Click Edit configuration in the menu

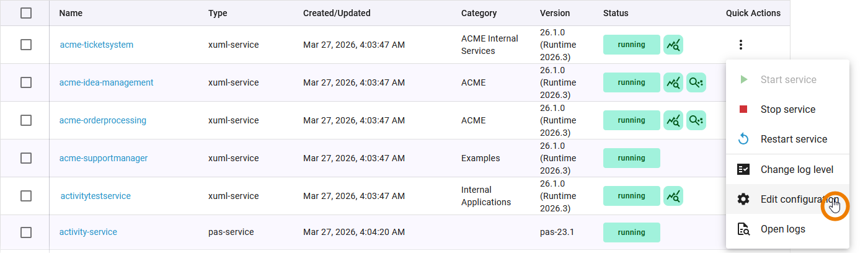799,199
